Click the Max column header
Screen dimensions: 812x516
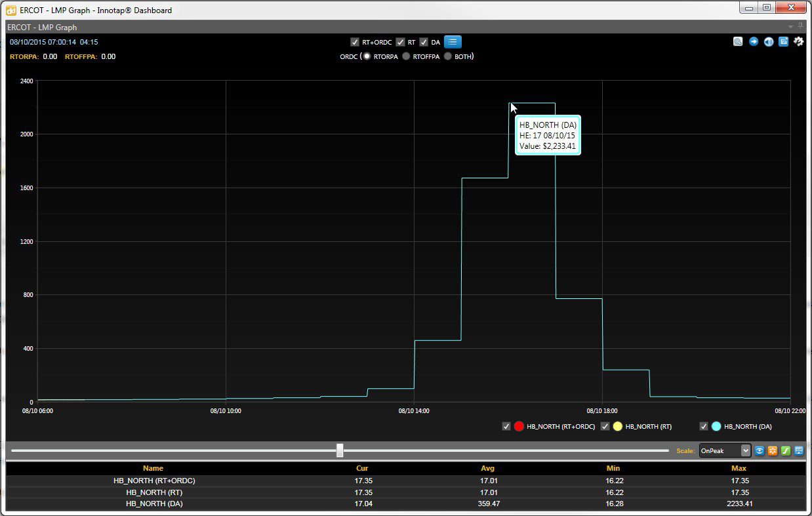point(739,468)
